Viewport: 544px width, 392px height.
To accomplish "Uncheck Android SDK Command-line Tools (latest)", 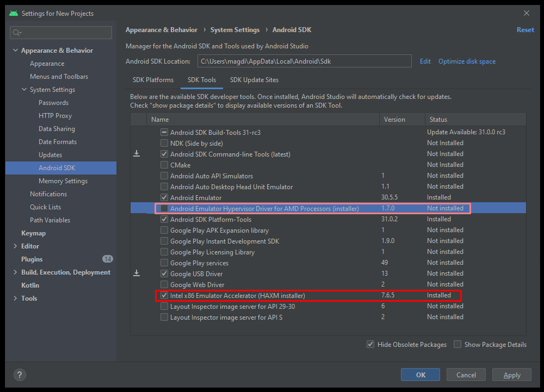I will (164, 154).
